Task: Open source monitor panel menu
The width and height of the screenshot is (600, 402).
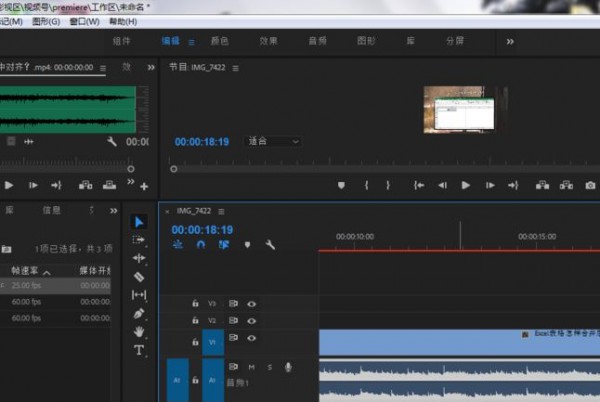Action: click(x=103, y=68)
